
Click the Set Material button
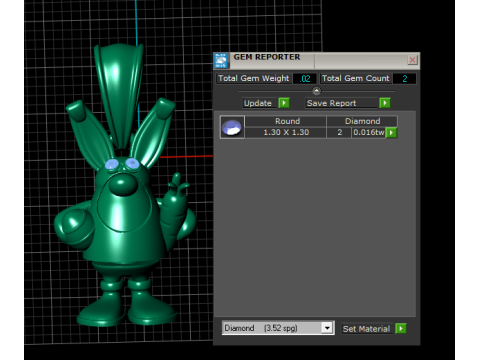coord(367,329)
